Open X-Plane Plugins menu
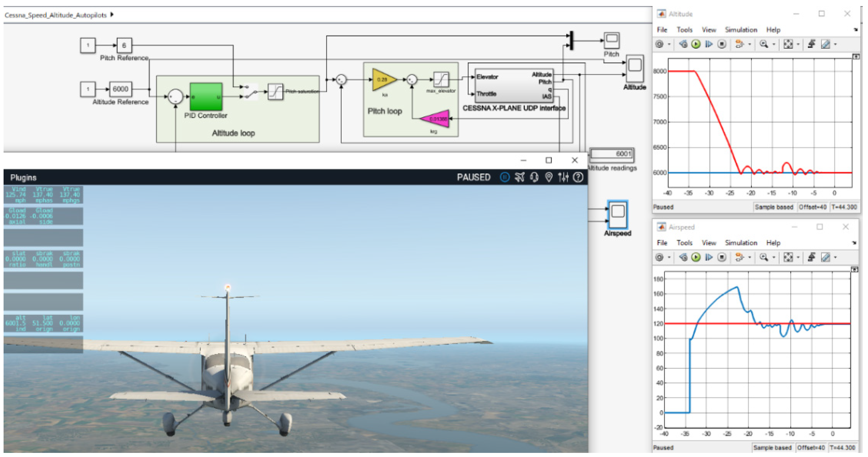868x457 pixels. tap(23, 178)
